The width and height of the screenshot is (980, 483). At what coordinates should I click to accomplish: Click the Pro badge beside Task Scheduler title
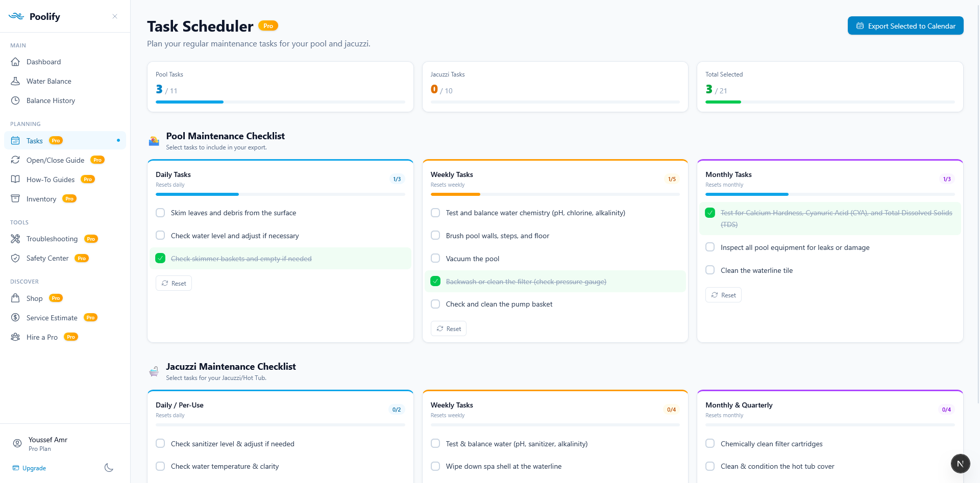268,26
